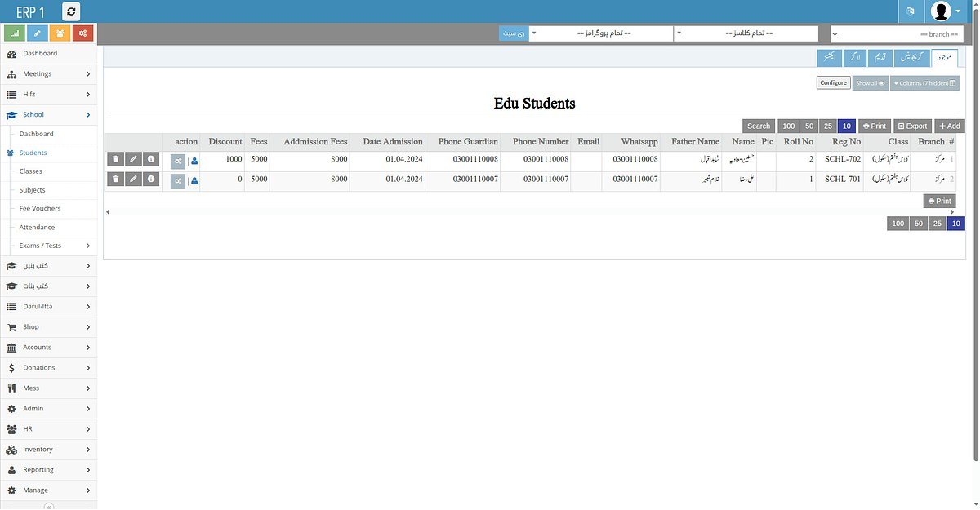The width and height of the screenshot is (980, 510).
Task: Edit student SCHL-702 with the pencil icon
Action: pyautogui.click(x=133, y=159)
